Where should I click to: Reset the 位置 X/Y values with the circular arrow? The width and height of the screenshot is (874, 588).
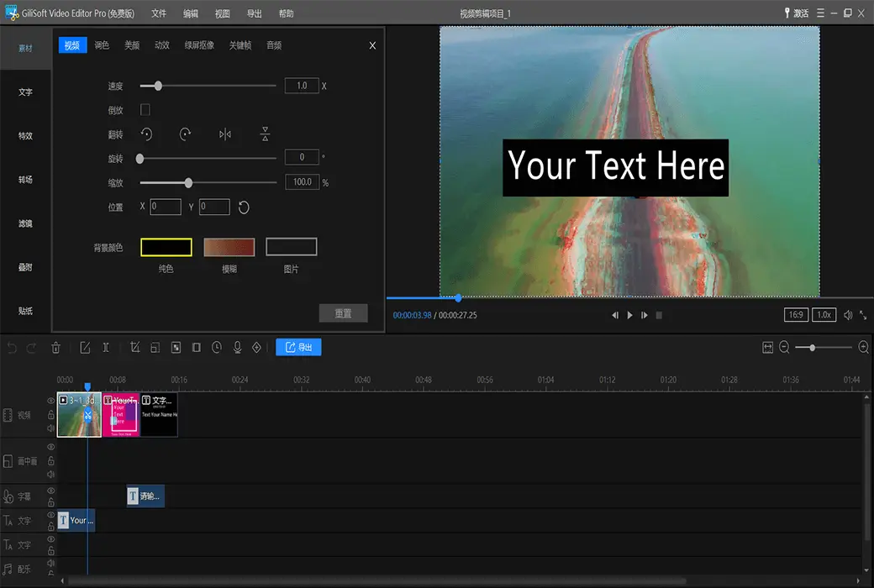coord(244,207)
